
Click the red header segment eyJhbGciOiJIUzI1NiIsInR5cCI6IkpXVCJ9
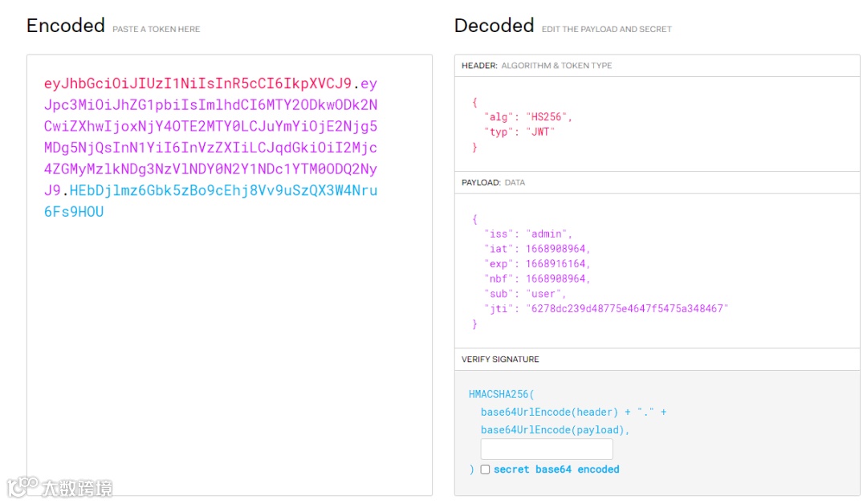(197, 83)
